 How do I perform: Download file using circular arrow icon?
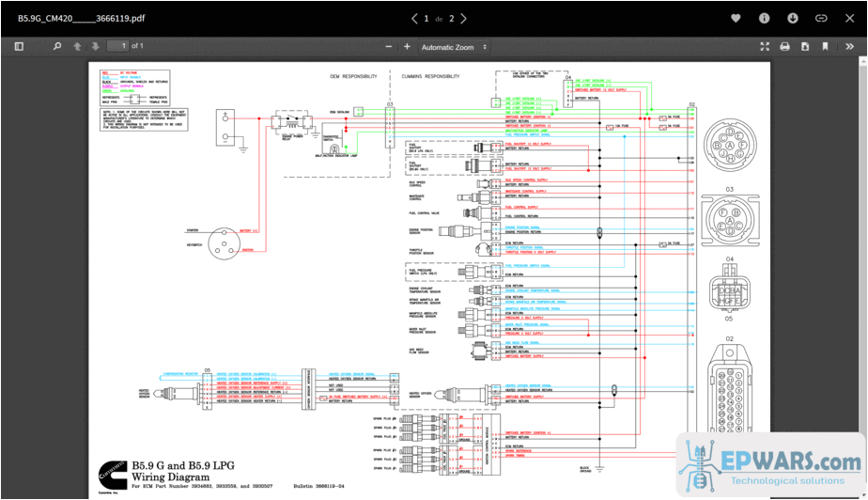tap(793, 18)
